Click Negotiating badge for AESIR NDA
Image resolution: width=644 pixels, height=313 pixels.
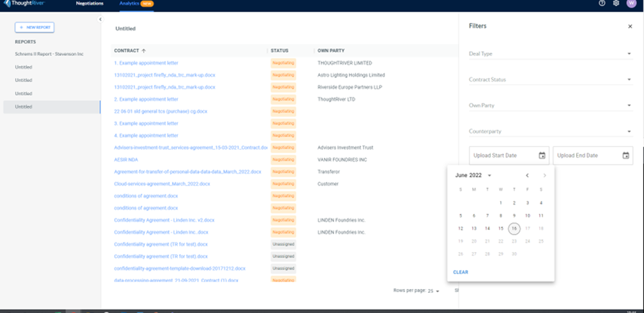(x=283, y=160)
